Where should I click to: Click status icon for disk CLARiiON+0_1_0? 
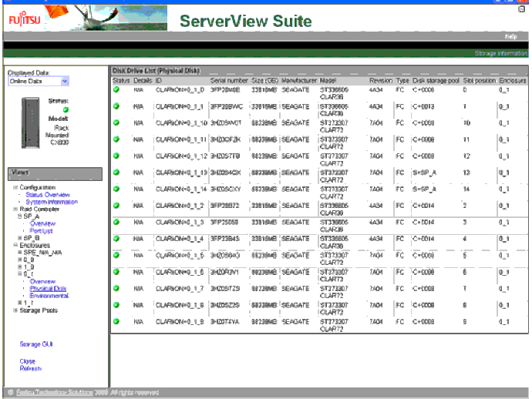pyautogui.click(x=116, y=90)
